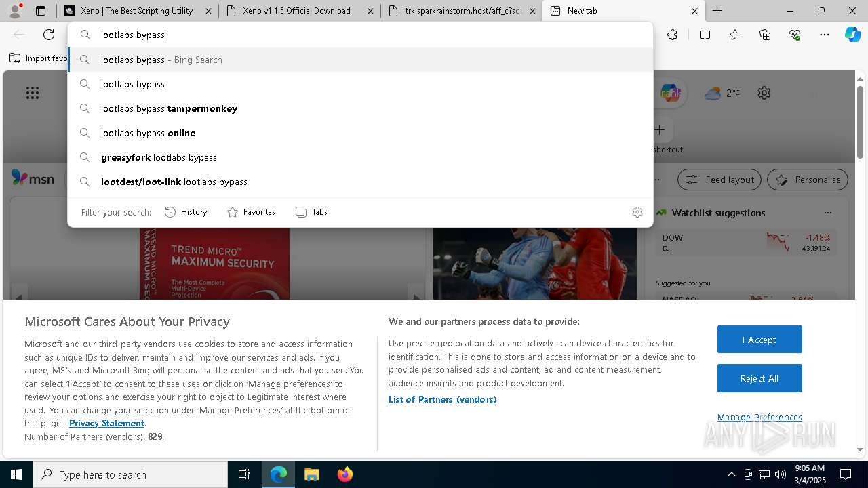The image size is (868, 488).
Task: Open the Favorites star toolbar icon
Action: (735, 35)
